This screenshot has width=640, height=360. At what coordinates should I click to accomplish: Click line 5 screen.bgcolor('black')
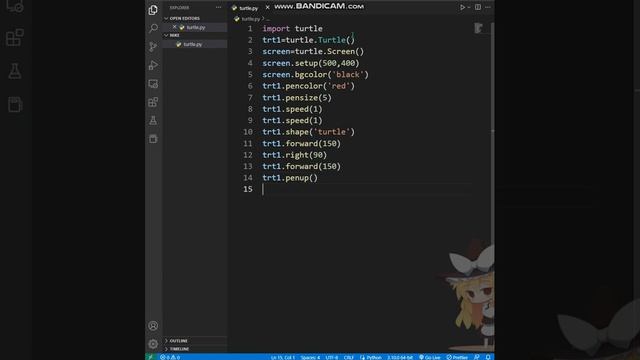click(x=315, y=75)
